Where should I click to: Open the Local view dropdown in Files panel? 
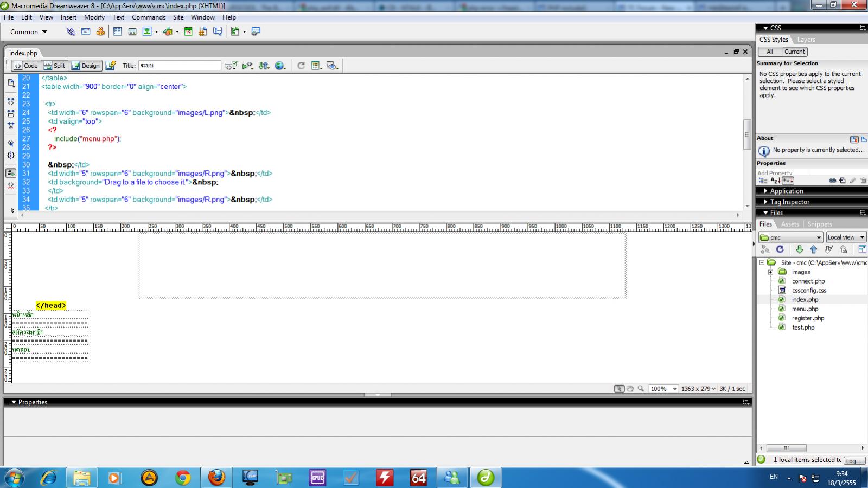coord(845,236)
